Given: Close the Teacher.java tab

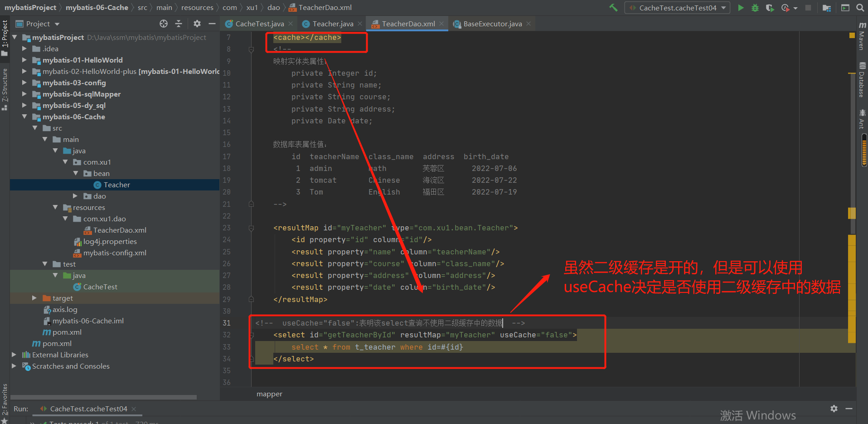Looking at the screenshot, I should 360,24.
